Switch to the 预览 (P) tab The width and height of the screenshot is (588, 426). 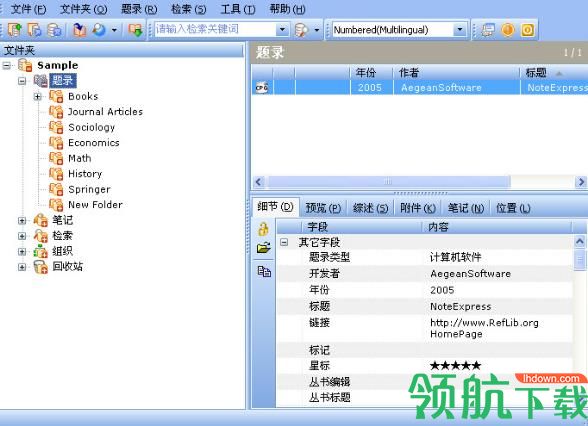tap(323, 208)
